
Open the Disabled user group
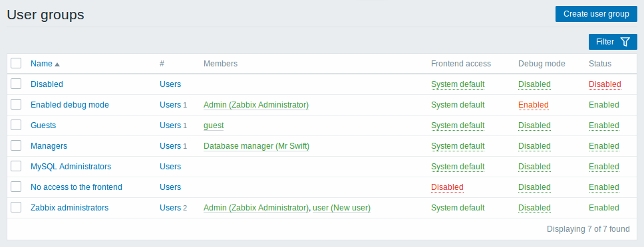click(x=47, y=84)
